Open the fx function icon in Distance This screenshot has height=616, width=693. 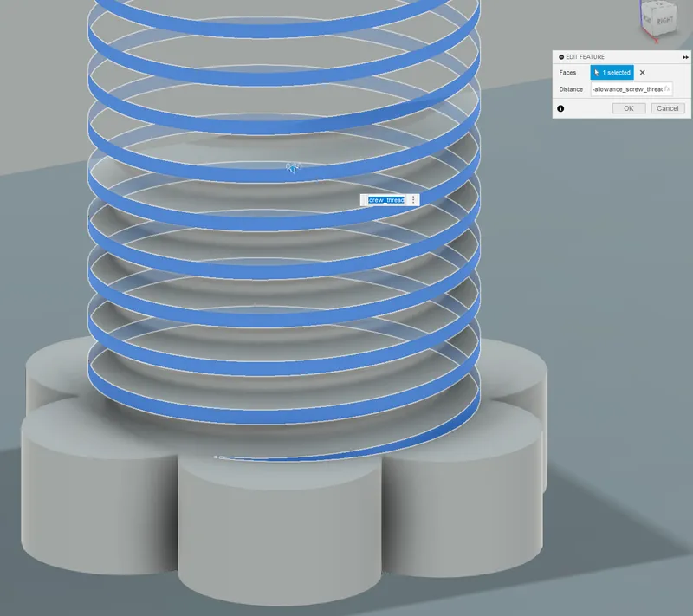667,89
